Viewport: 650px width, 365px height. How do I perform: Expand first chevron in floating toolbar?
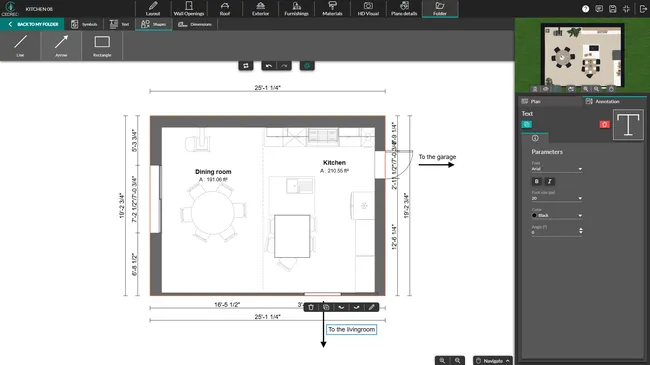pyautogui.click(x=341, y=307)
